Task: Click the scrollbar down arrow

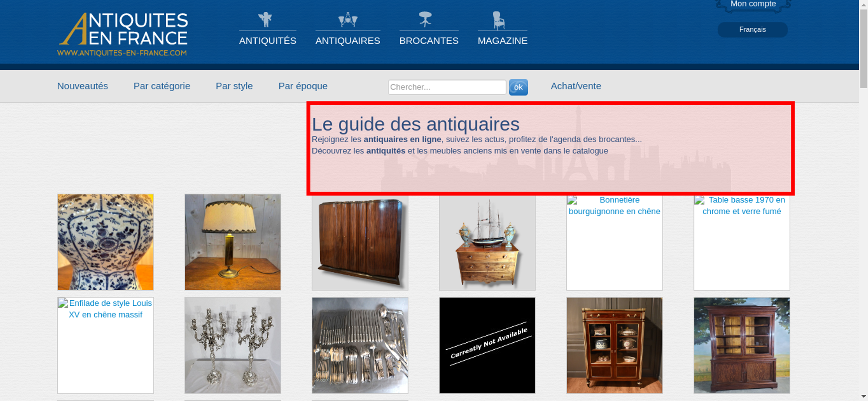Action: pos(864,397)
